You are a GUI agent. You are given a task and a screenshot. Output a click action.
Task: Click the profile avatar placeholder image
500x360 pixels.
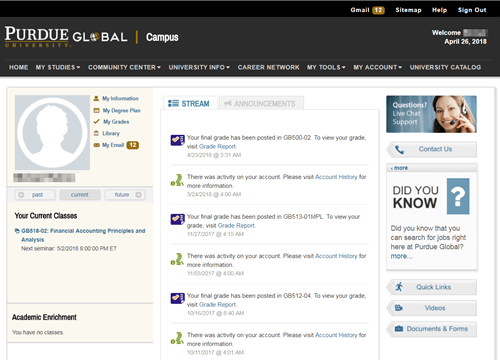coord(52,133)
